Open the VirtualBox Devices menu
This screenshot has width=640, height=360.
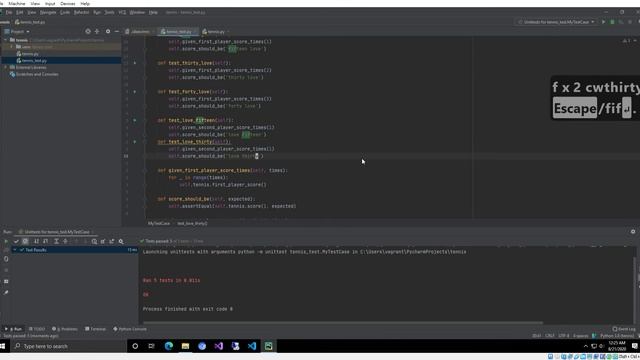tap(67, 3)
